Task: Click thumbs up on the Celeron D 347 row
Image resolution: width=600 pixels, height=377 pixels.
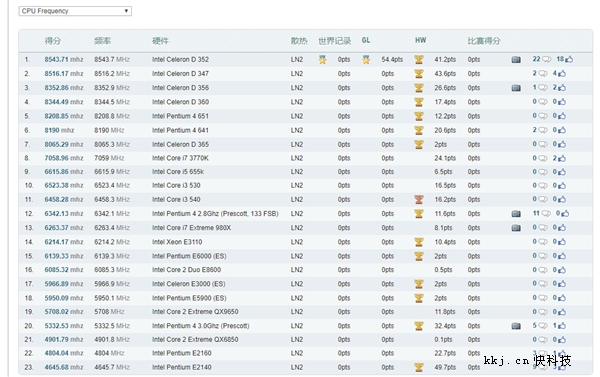Action: click(x=562, y=73)
